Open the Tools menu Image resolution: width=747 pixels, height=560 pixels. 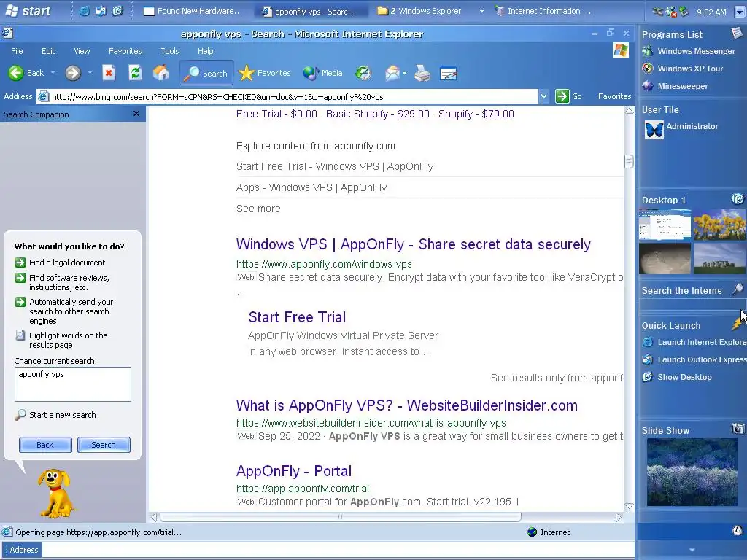coord(169,51)
